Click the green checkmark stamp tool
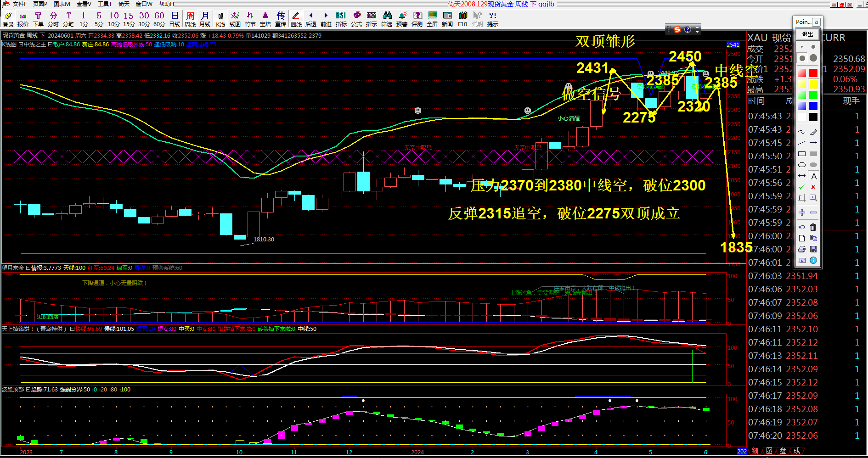The width and height of the screenshot is (868, 458). pos(802,187)
